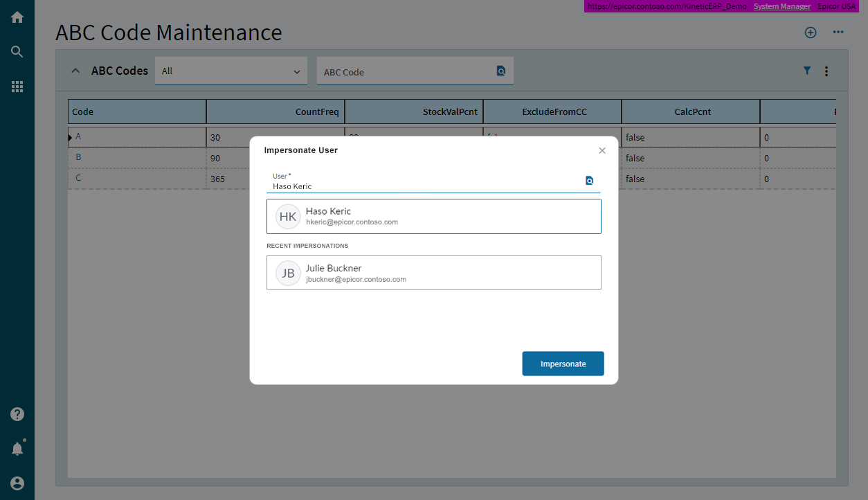
Task: Open the page overflow ellipsis menu
Action: (x=838, y=33)
